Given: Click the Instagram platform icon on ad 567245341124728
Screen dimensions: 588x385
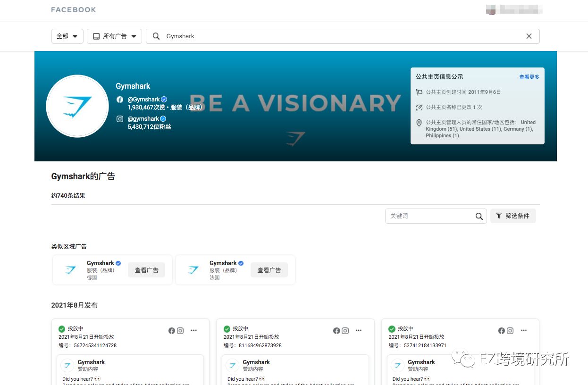Looking at the screenshot, I should pos(180,331).
